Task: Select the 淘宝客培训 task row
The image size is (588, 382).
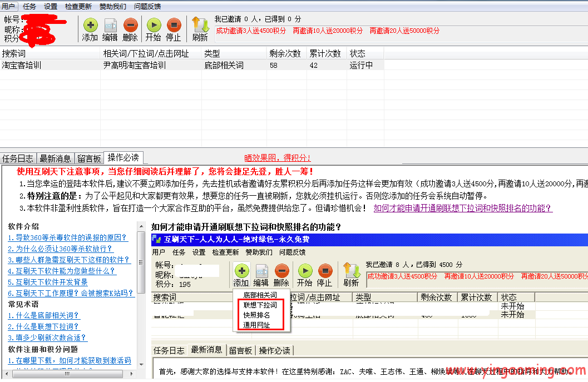Action: coord(22,65)
